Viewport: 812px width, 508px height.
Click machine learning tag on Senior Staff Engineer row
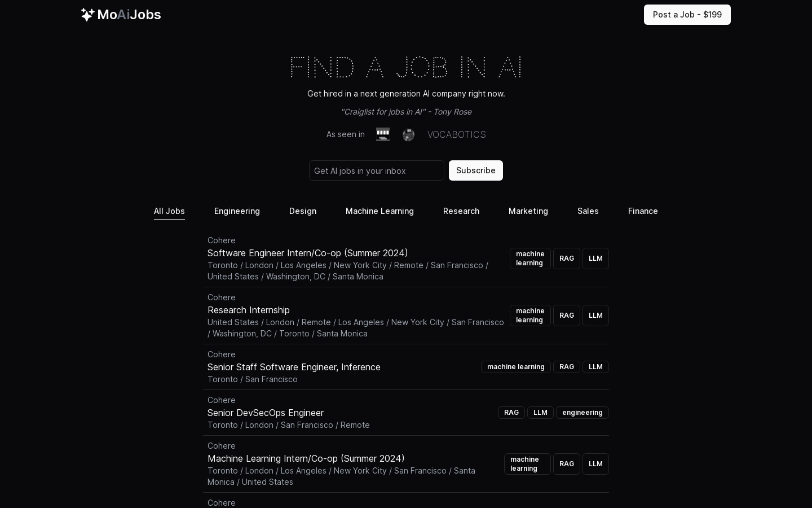pos(516,367)
